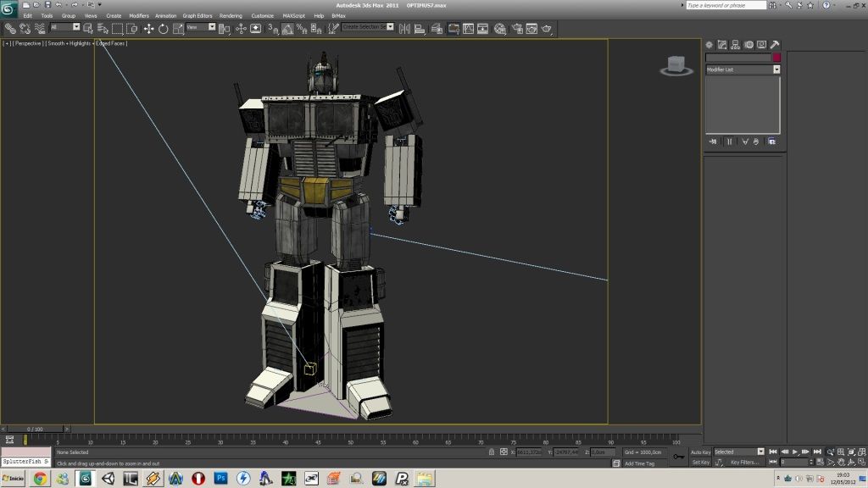
Task: Toggle Show End Result in modifier stack
Action: click(730, 141)
